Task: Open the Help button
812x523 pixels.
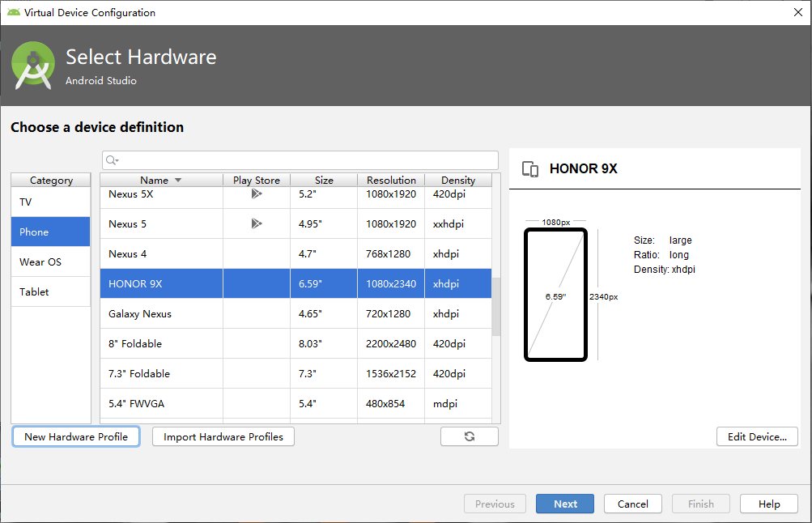Action: (769, 504)
